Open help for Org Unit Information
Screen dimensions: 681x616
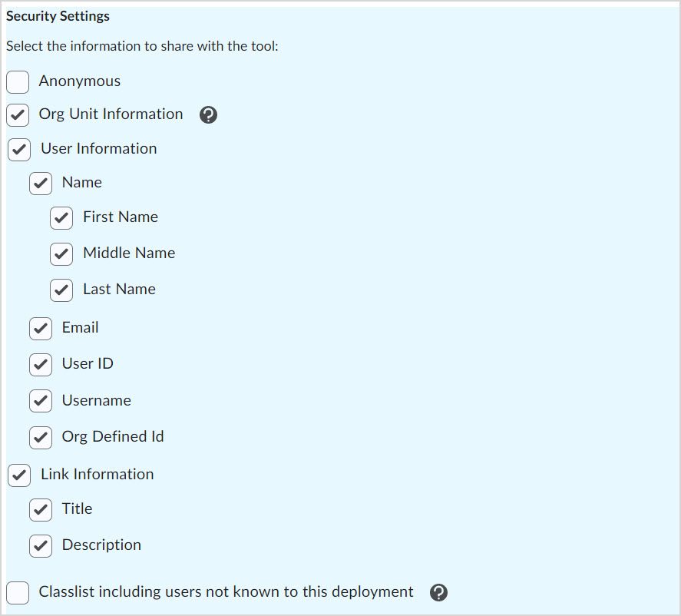pyautogui.click(x=208, y=114)
